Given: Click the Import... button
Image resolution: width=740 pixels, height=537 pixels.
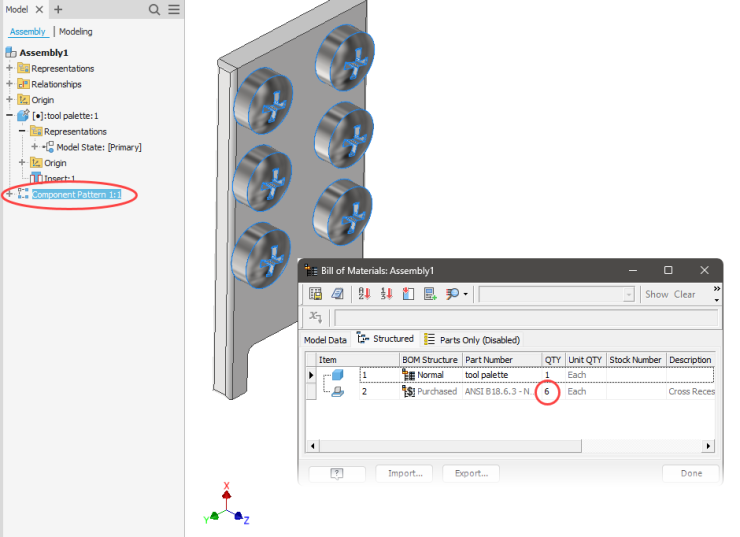Looking at the screenshot, I should (404, 473).
